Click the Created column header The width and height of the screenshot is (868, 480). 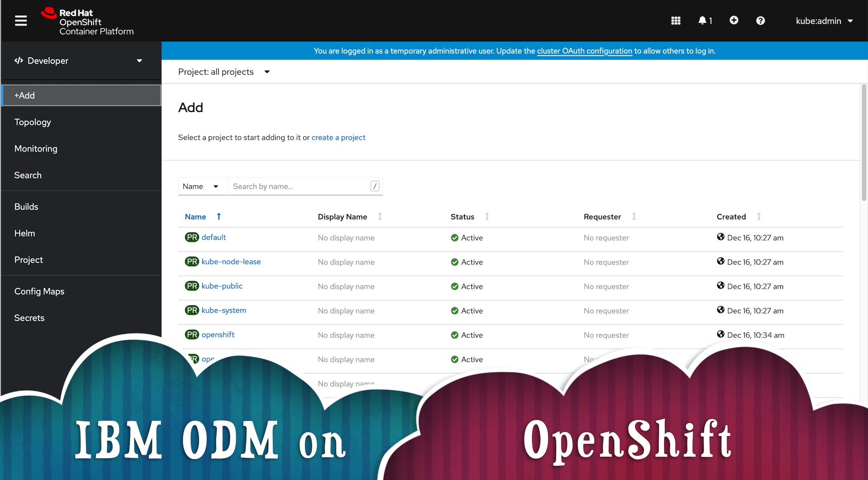(x=731, y=216)
